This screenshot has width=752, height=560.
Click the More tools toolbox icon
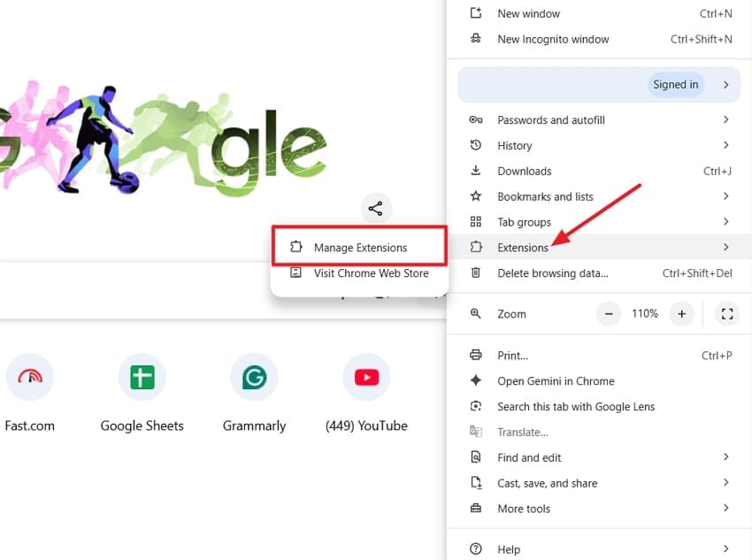tap(475, 508)
